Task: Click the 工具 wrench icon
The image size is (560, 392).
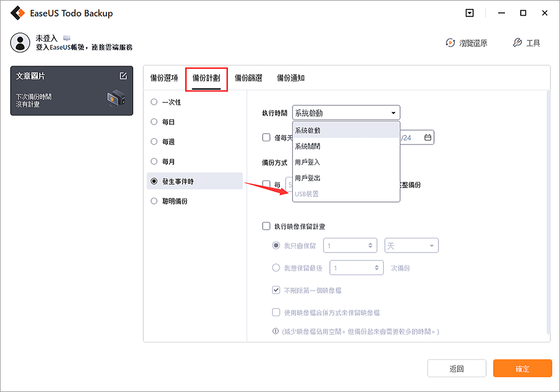Action: pos(517,43)
